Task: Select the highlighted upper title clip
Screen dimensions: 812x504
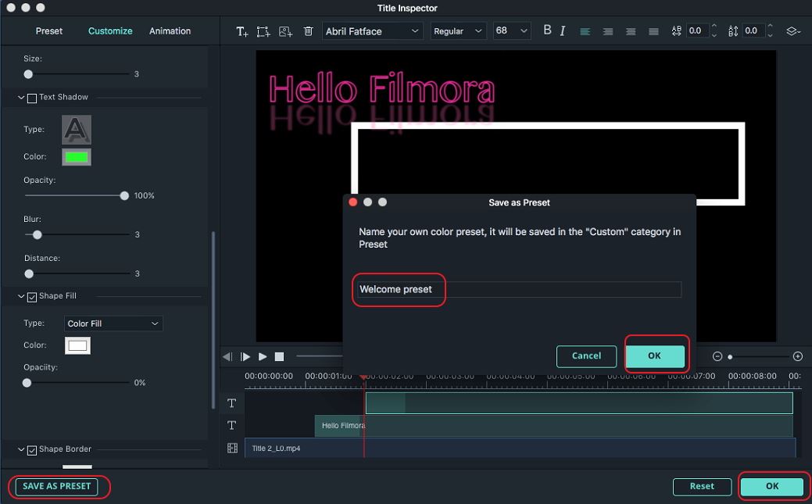Action: 579,403
